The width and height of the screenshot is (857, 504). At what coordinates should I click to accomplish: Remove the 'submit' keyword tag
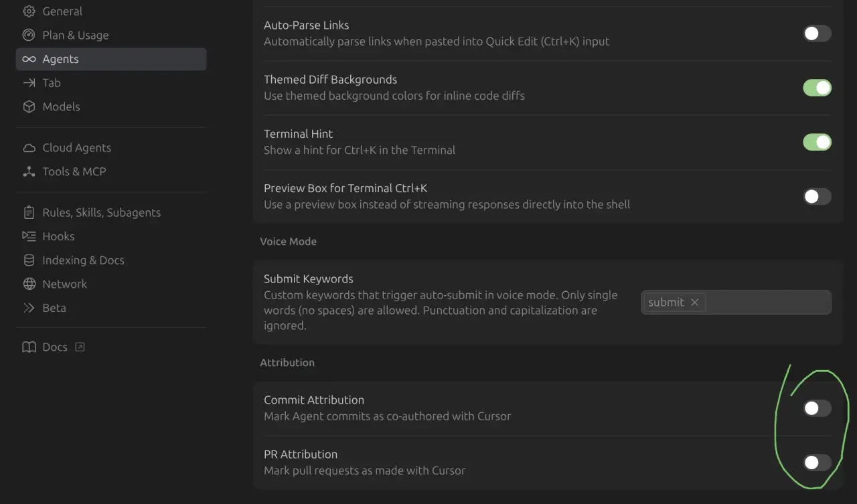[x=695, y=303]
